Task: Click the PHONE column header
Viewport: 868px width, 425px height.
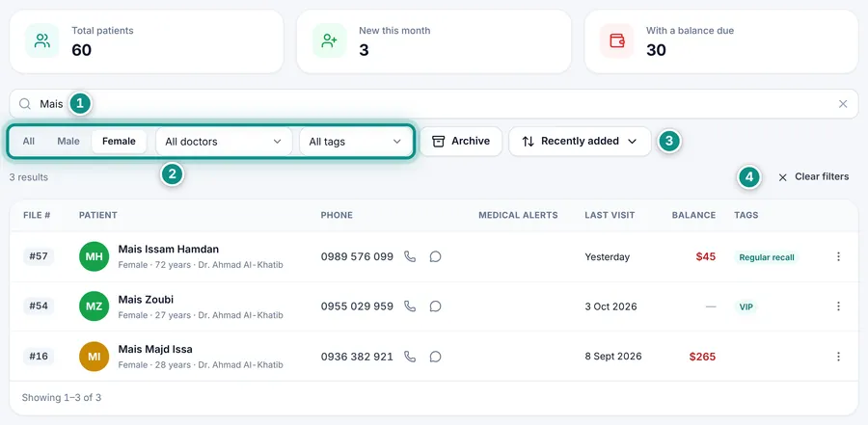Action: tap(337, 215)
